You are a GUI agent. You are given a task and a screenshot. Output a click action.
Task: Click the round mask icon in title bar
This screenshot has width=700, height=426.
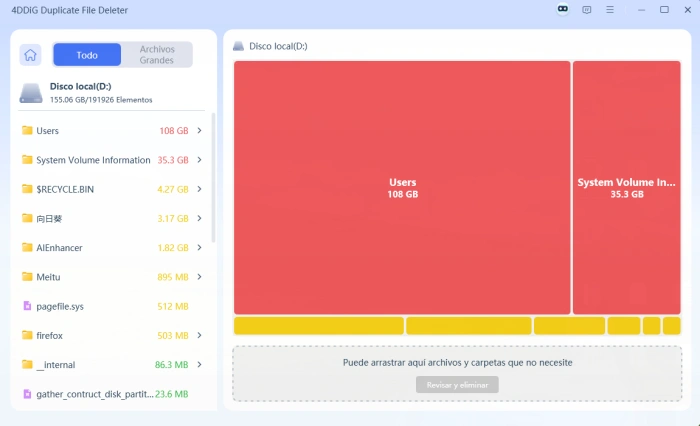click(x=563, y=9)
